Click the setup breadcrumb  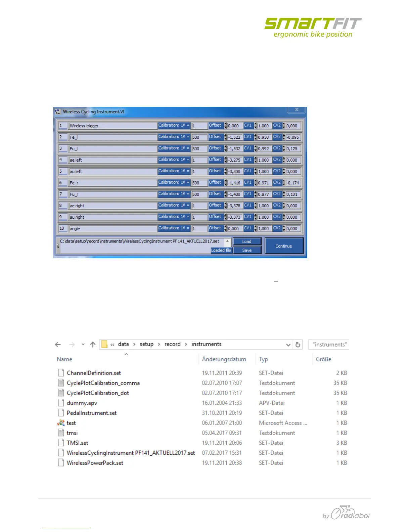(146, 344)
